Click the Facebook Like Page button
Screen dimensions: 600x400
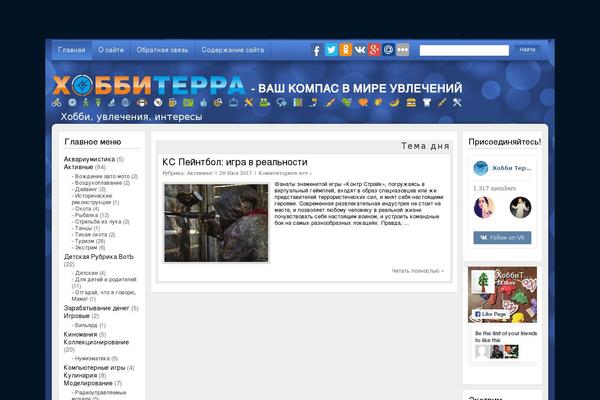point(490,314)
